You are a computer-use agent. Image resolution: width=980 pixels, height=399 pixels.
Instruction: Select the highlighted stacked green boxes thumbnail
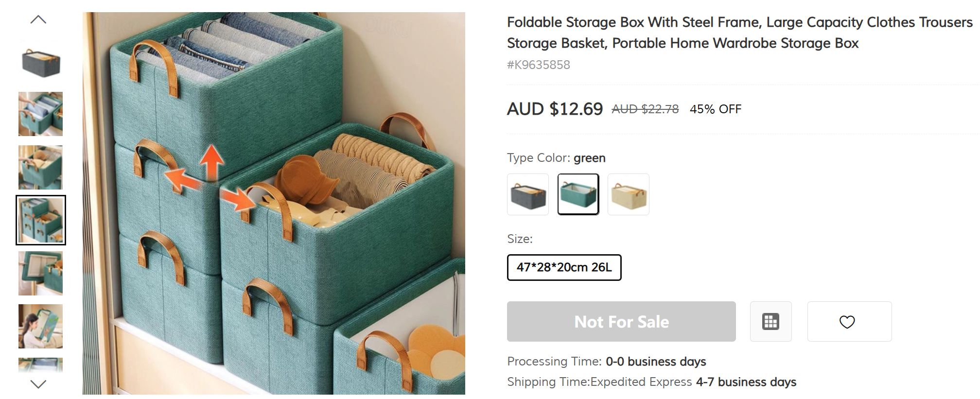click(41, 220)
